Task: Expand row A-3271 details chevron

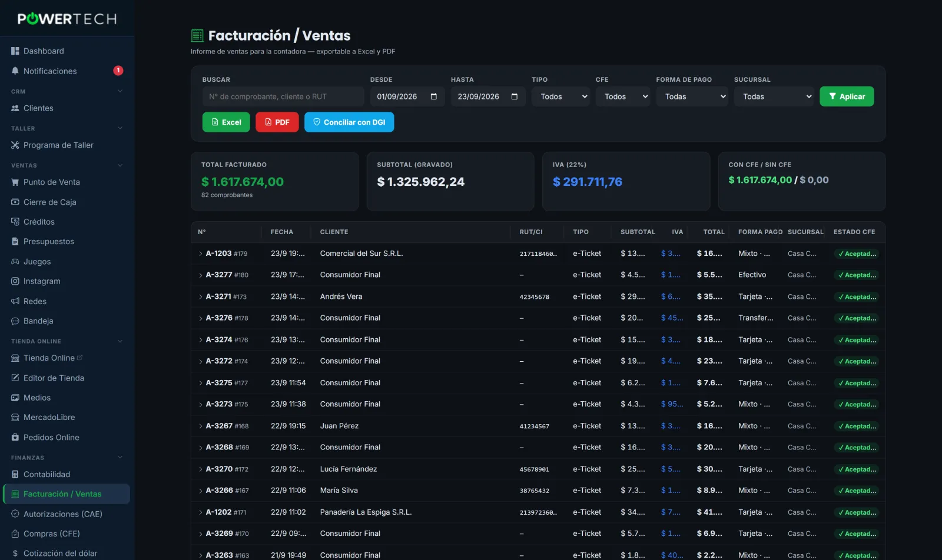Action: (201, 297)
